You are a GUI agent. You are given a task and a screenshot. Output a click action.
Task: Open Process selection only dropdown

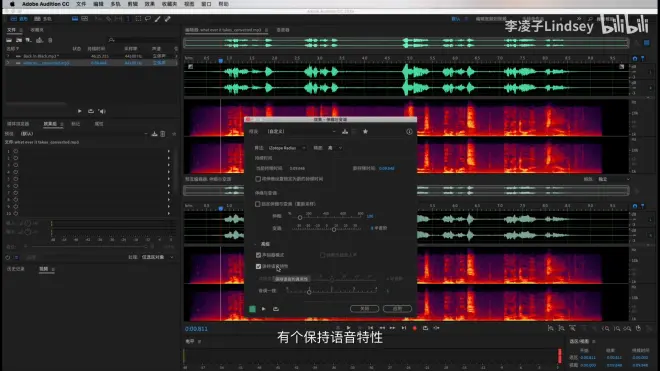click(x=158, y=257)
